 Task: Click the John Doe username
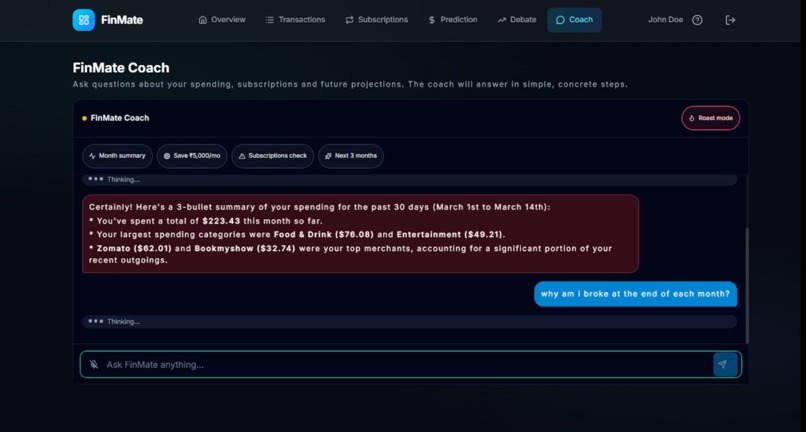(x=665, y=20)
